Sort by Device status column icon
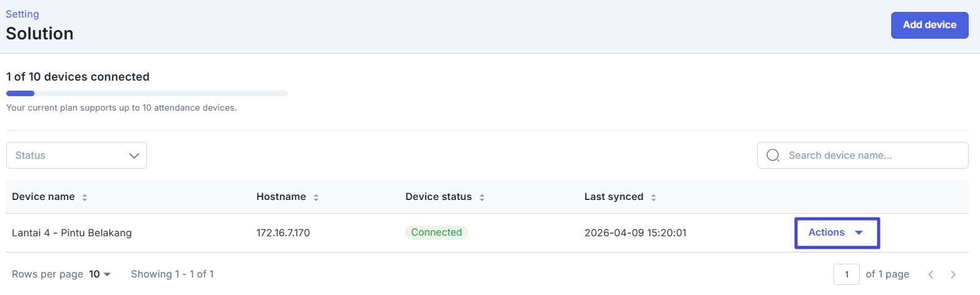The height and width of the screenshot is (295, 980). [x=482, y=197]
